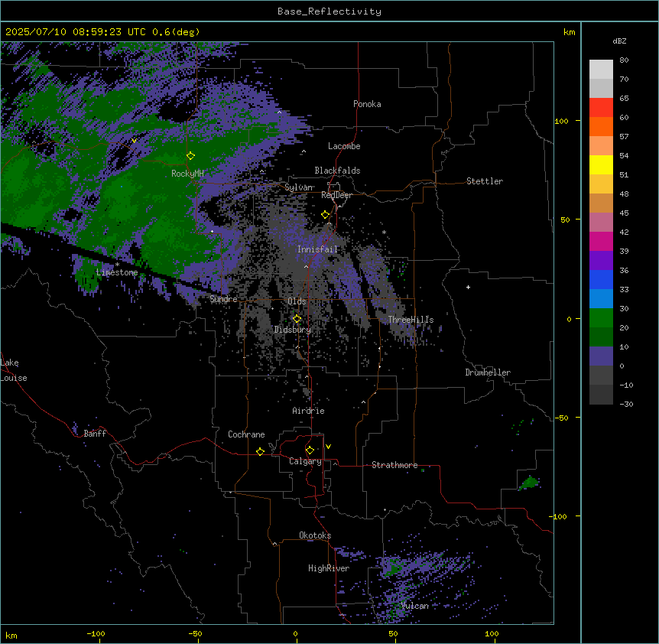
Task: Click the blue 33-36 dBZ legend swatch
Action: coord(601,279)
